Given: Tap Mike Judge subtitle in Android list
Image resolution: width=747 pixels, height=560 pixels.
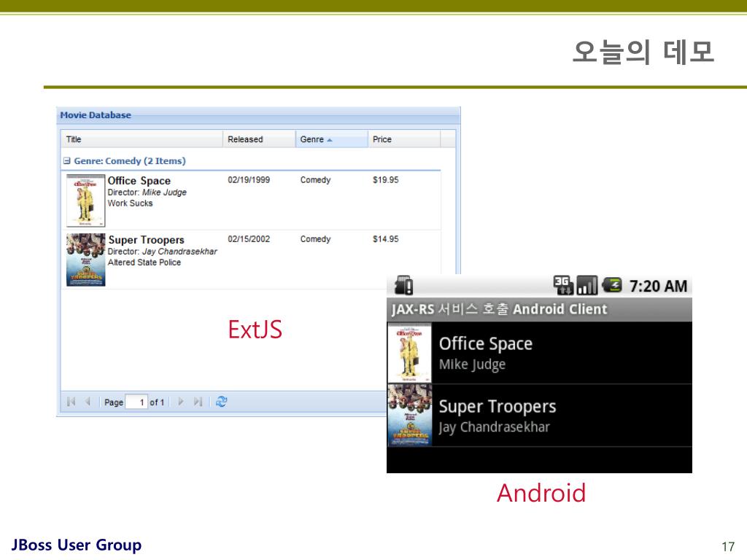Looking at the screenshot, I should click(472, 365).
